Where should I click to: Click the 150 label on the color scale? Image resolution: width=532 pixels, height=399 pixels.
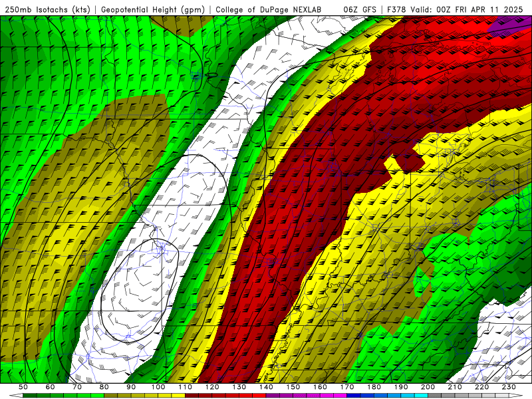[x=293, y=387]
